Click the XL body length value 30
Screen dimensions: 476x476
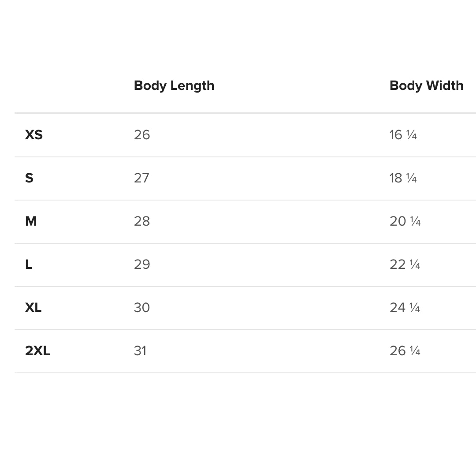click(142, 308)
